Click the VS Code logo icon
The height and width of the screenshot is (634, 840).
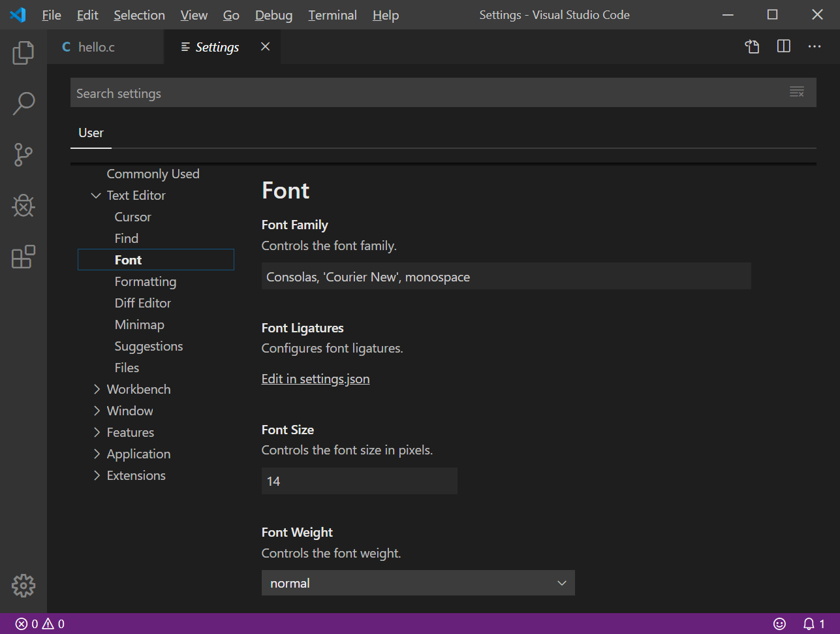(18, 14)
